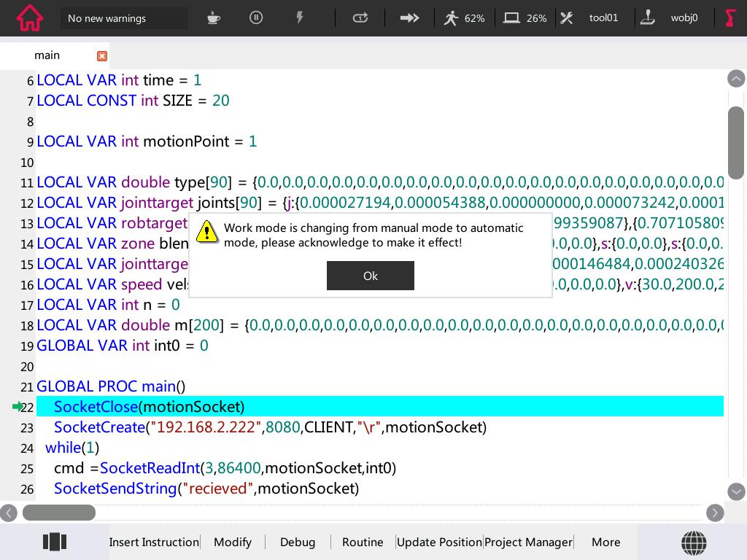Click the double arrow step mode icon
747x560 pixels.
(x=409, y=17)
